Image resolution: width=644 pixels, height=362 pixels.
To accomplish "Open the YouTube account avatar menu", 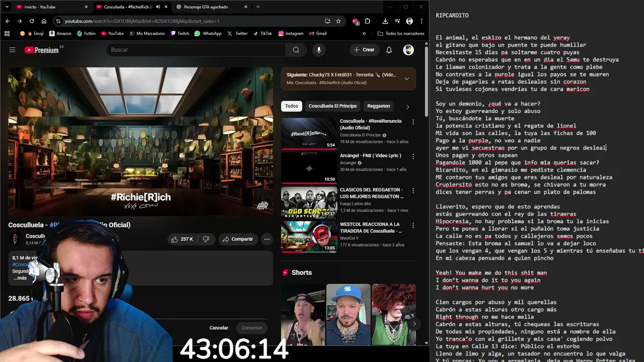I will point(409,50).
